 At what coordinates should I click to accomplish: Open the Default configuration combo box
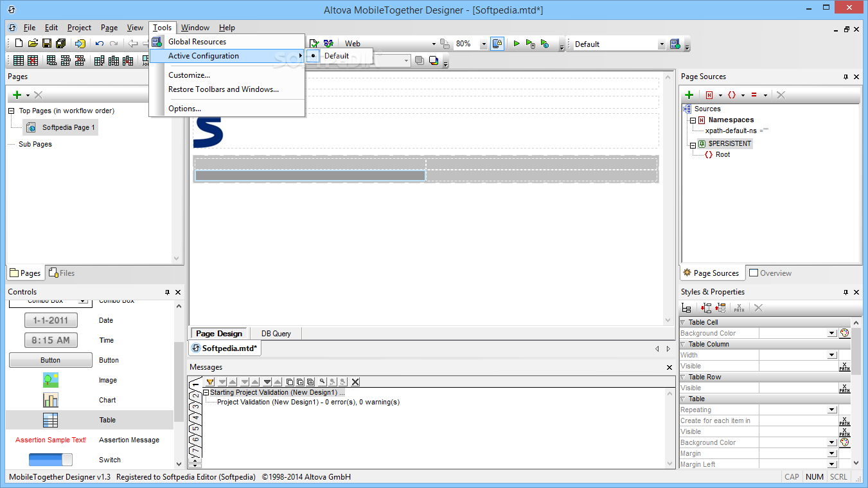click(x=662, y=44)
